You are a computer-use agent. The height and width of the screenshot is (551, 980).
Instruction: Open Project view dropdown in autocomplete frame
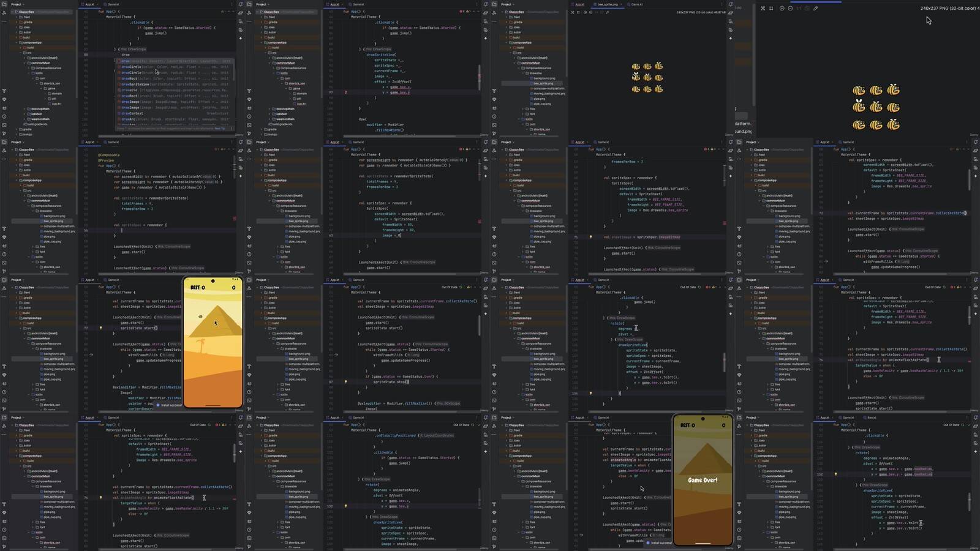(18, 4)
